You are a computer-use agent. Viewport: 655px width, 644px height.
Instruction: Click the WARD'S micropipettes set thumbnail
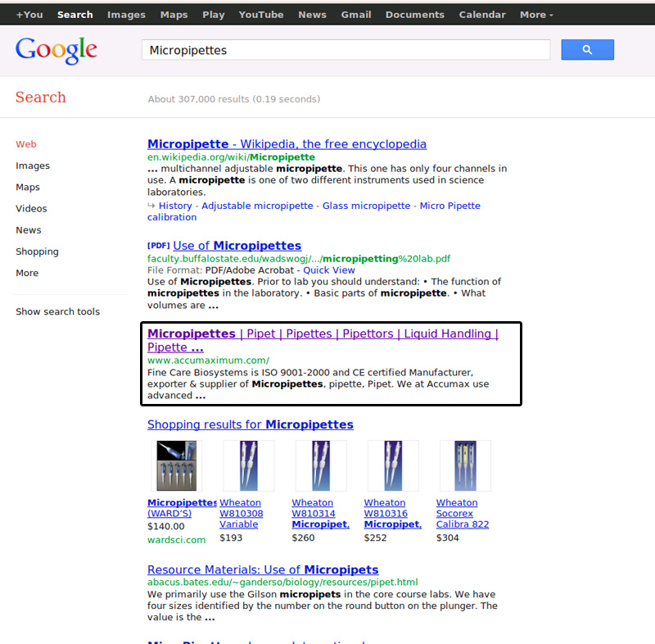[176, 465]
